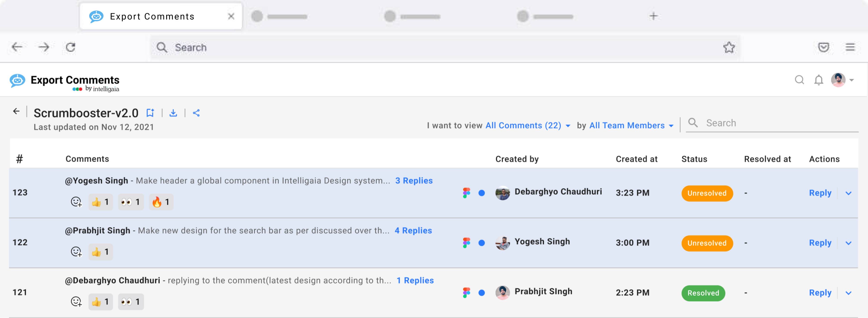Click the search magnifier icon in the header
This screenshot has width=868, height=318.
(x=799, y=80)
